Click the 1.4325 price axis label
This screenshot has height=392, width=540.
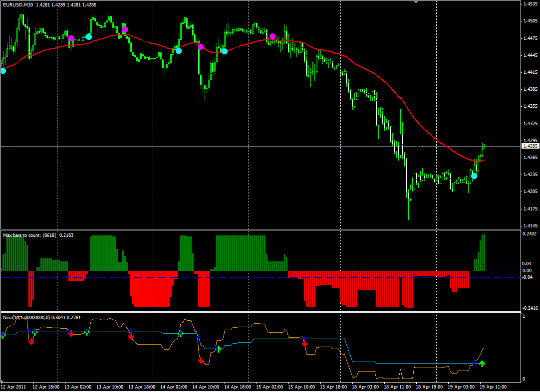coord(531,123)
